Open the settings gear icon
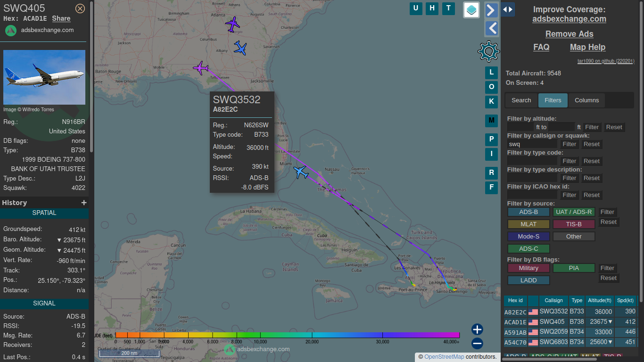 point(488,51)
